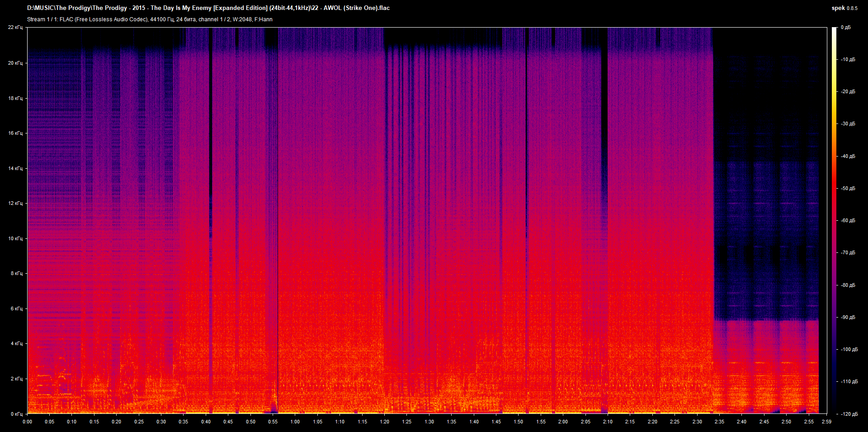This screenshot has width=868, height=432.
Task: Click the -50 дБ scale label
Action: click(x=848, y=188)
